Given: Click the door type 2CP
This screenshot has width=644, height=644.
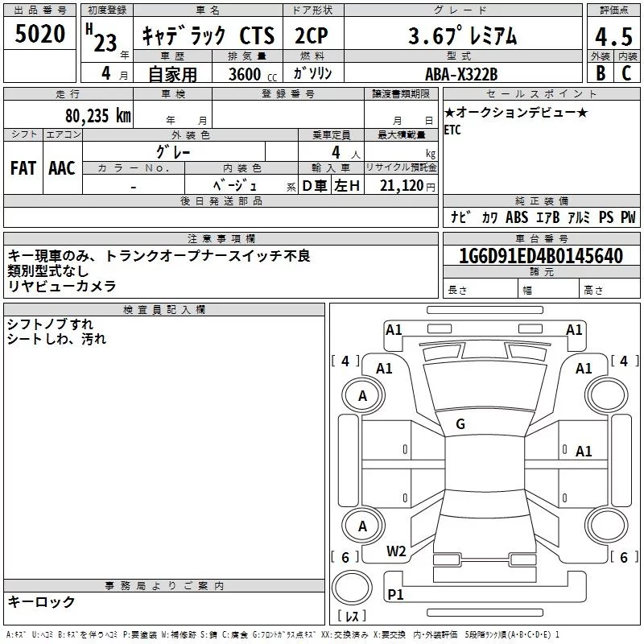Looking at the screenshot, I should (312, 35).
